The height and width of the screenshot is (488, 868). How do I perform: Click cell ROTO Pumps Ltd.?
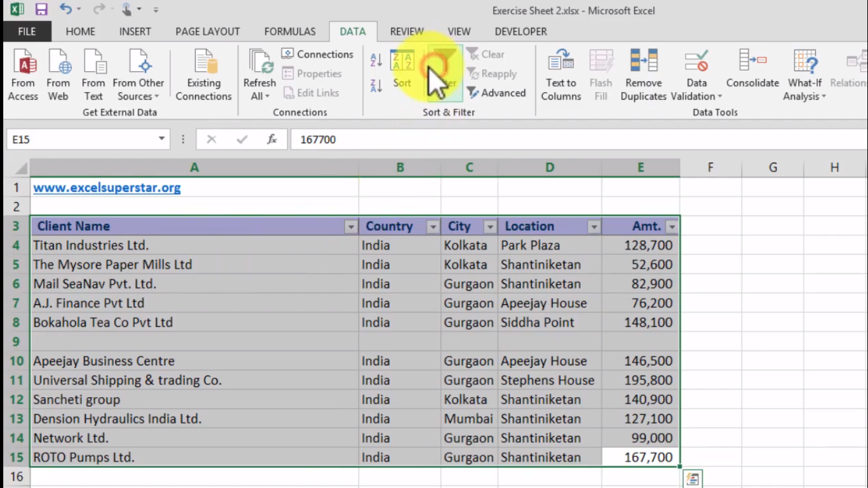tap(194, 457)
